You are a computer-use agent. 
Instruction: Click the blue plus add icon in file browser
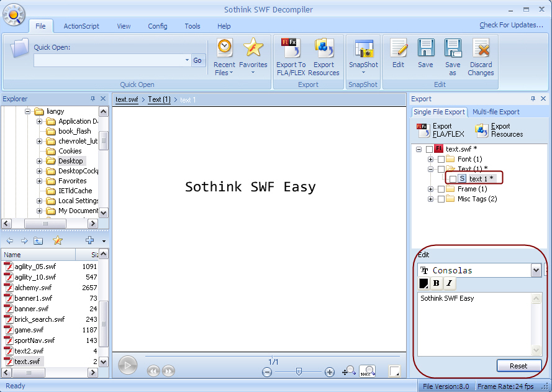tap(90, 240)
